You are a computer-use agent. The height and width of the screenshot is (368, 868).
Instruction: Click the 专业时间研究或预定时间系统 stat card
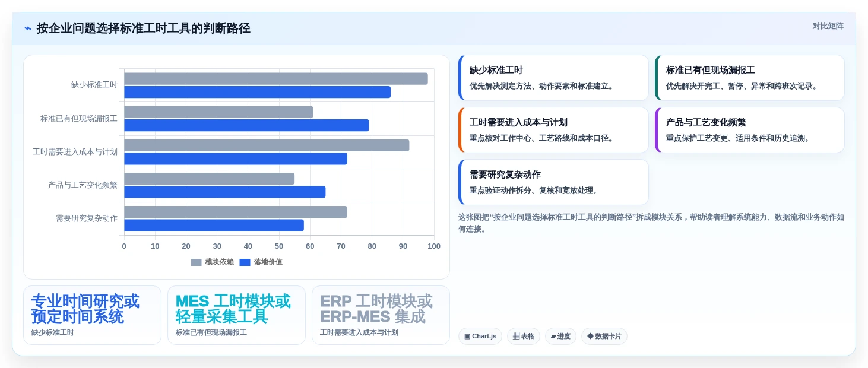pyautogui.click(x=92, y=315)
